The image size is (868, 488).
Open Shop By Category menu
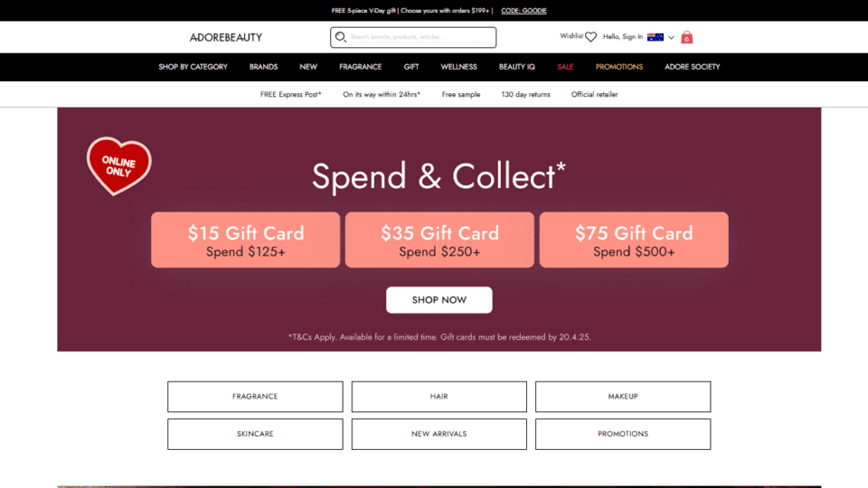(x=193, y=67)
